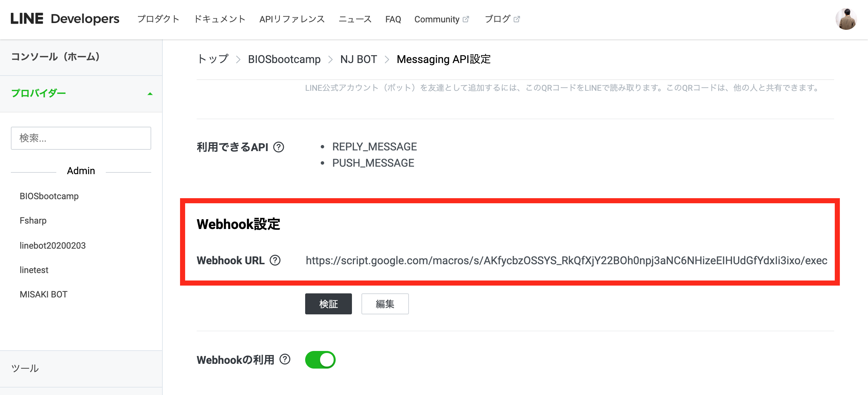Select linebot20200203 provider in sidebar

tap(53, 246)
